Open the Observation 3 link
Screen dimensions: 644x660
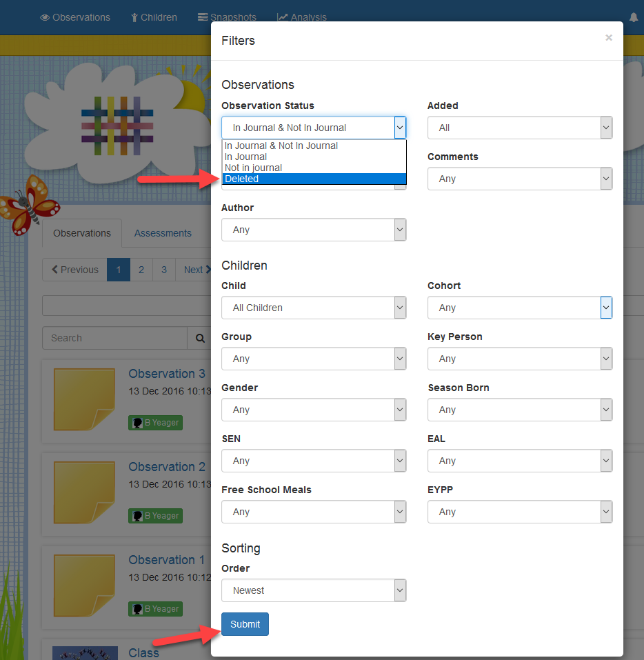click(167, 374)
